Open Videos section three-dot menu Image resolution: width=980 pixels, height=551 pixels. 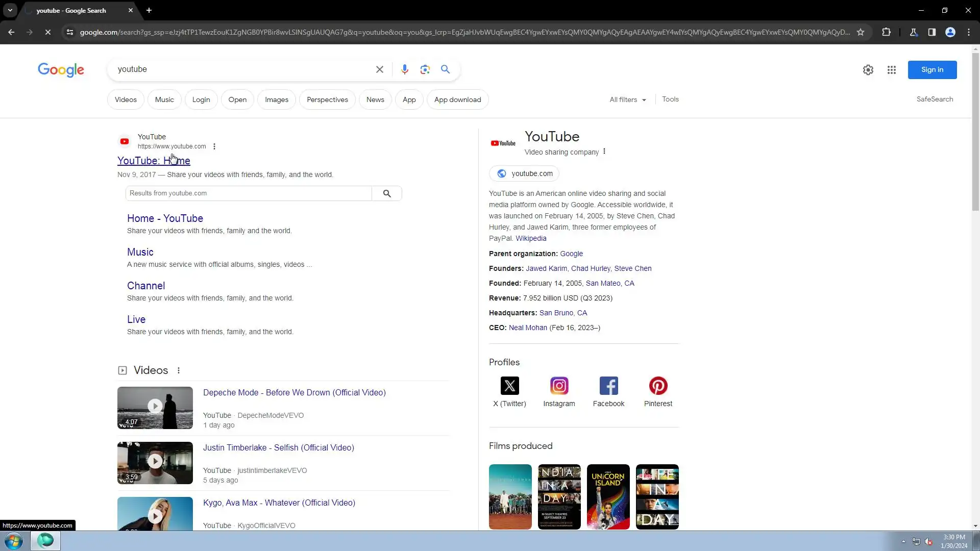point(179,371)
